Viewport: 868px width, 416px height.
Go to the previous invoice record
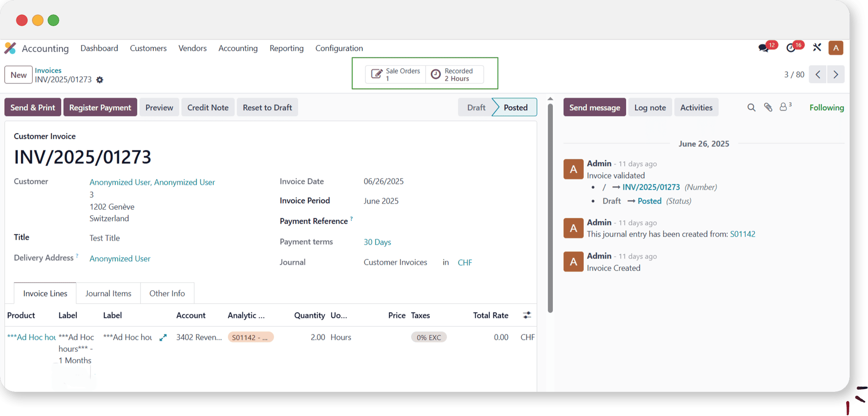(818, 74)
